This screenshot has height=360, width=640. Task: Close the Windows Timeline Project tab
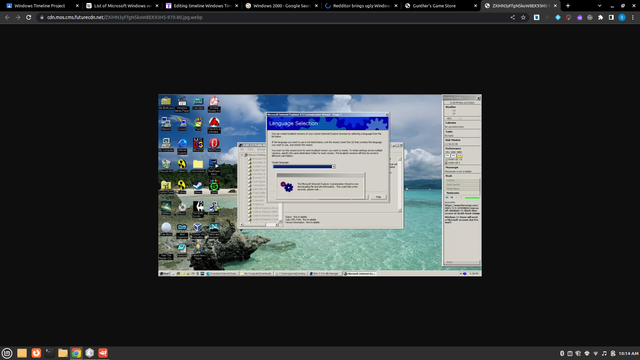77,6
